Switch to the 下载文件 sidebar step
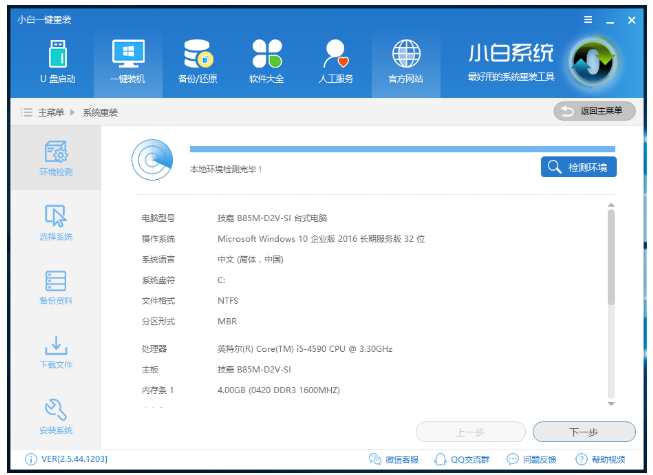 pyautogui.click(x=56, y=352)
